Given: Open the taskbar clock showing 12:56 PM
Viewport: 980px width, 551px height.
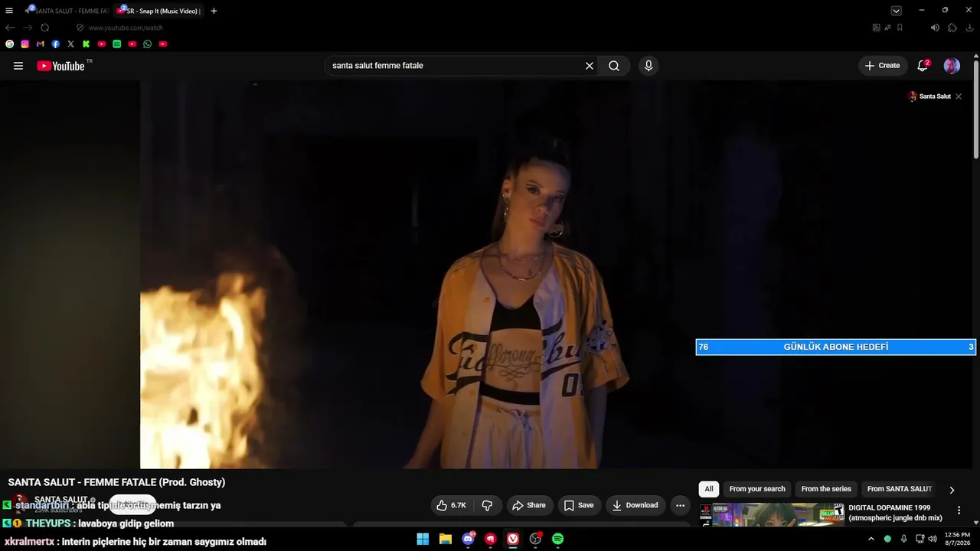Looking at the screenshot, I should 958,539.
